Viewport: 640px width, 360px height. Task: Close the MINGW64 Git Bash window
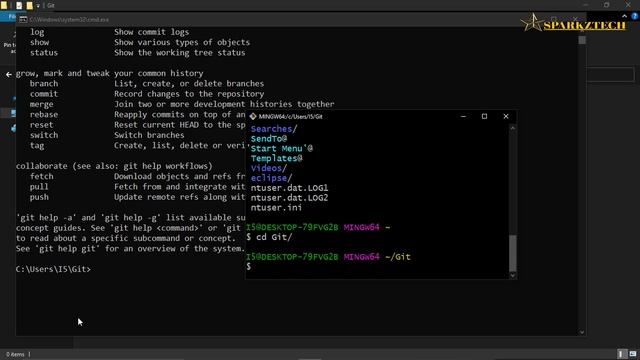pyautogui.click(x=506, y=116)
